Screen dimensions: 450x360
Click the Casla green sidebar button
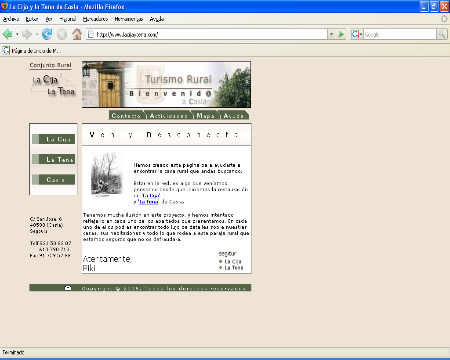(x=54, y=180)
